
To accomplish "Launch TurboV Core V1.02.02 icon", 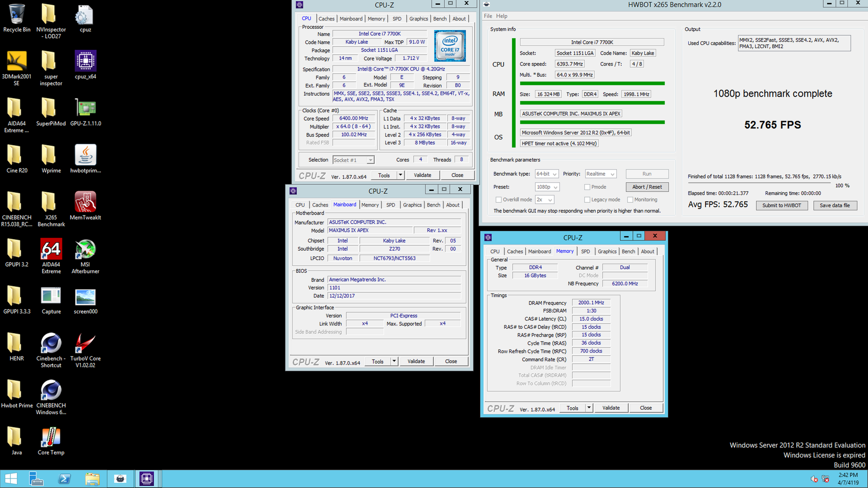I will (85, 350).
